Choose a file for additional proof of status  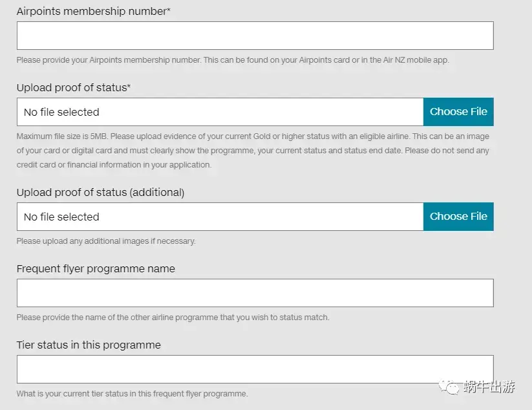click(x=458, y=217)
